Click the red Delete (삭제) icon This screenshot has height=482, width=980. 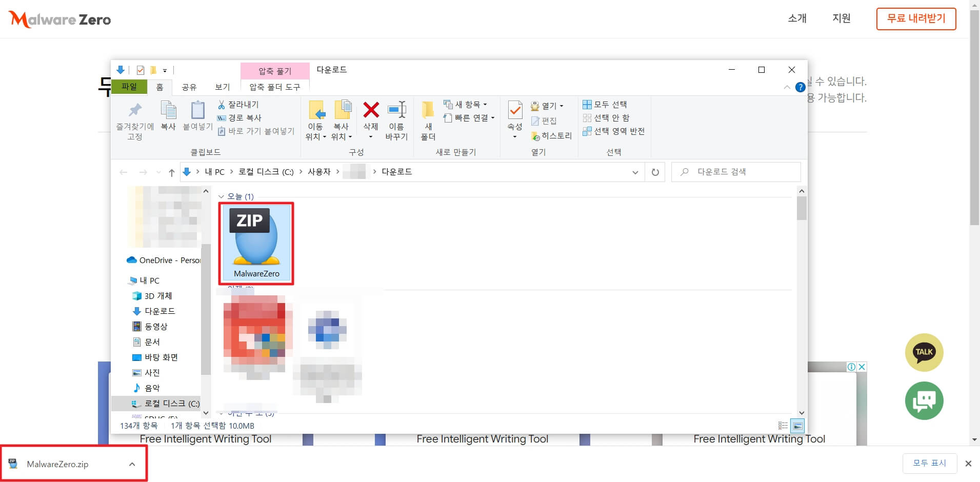(371, 110)
